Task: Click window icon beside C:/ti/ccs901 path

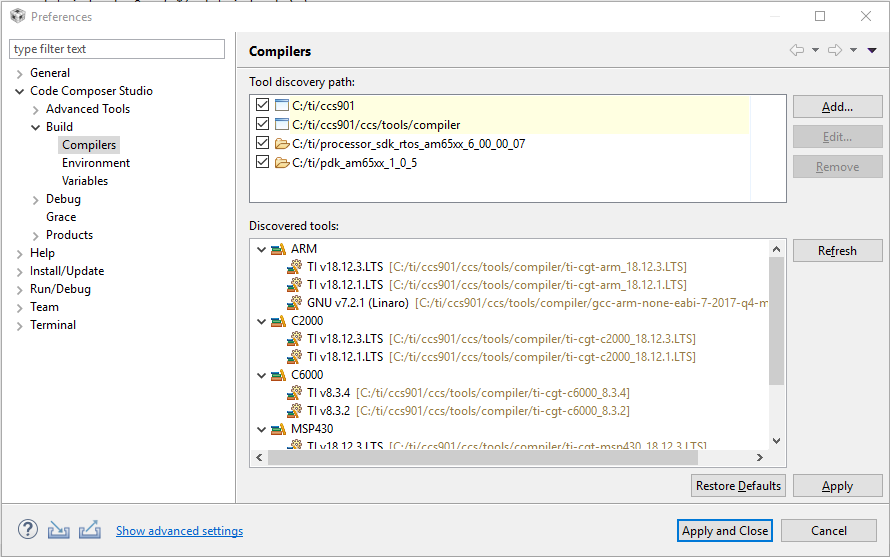Action: [282, 105]
